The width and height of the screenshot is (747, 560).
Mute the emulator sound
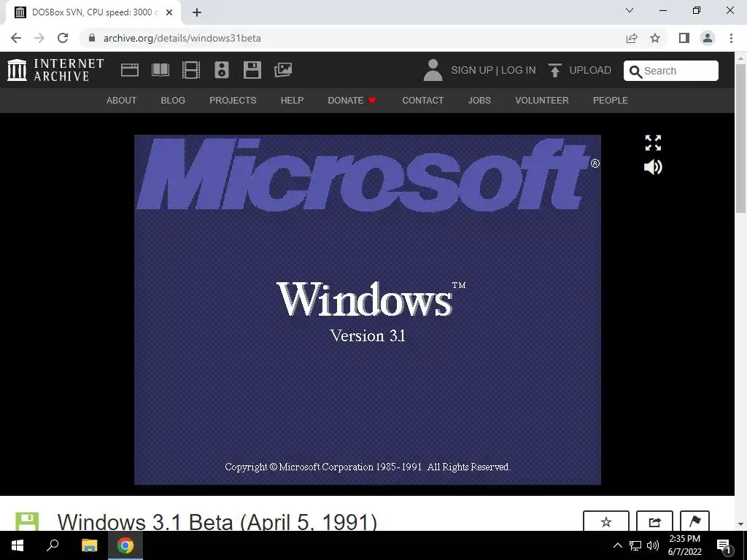click(653, 167)
